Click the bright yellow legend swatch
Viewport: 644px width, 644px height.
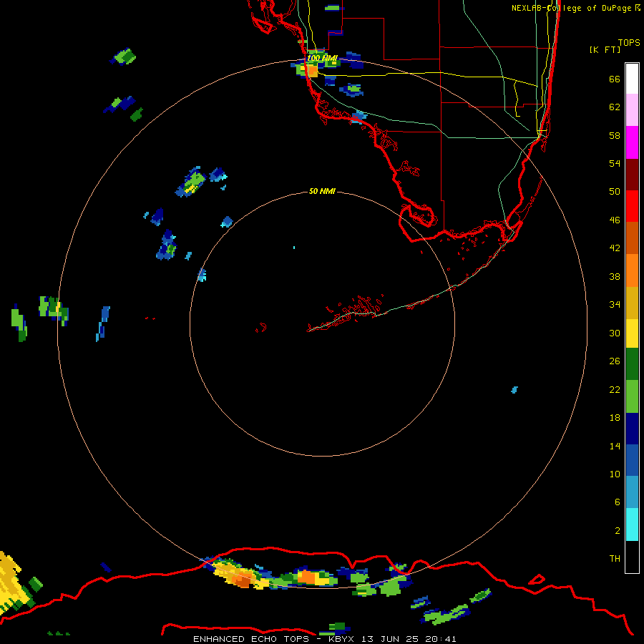632,333
